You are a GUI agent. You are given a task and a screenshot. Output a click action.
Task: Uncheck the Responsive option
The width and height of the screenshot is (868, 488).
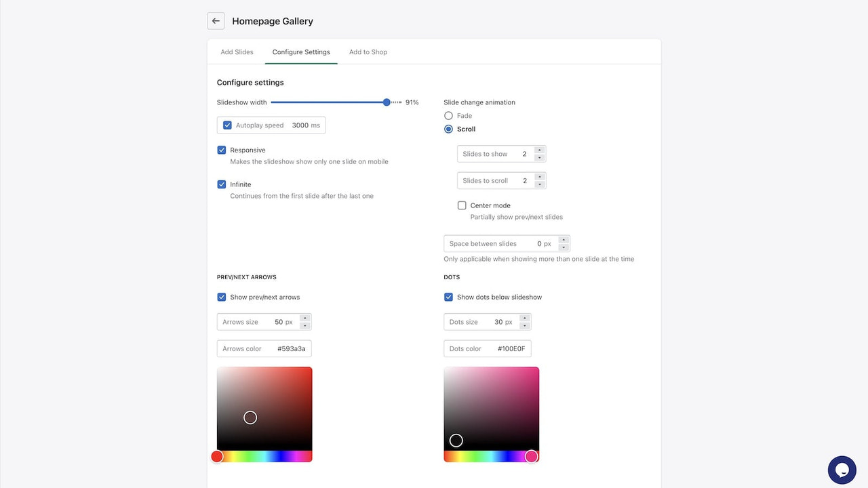click(x=222, y=150)
